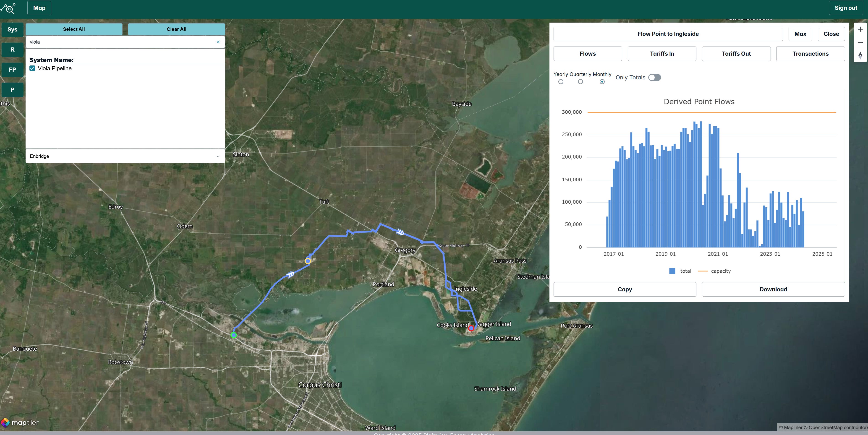Click the app logo icon top-left
Screen dimensions: 868x435
pos(9,8)
